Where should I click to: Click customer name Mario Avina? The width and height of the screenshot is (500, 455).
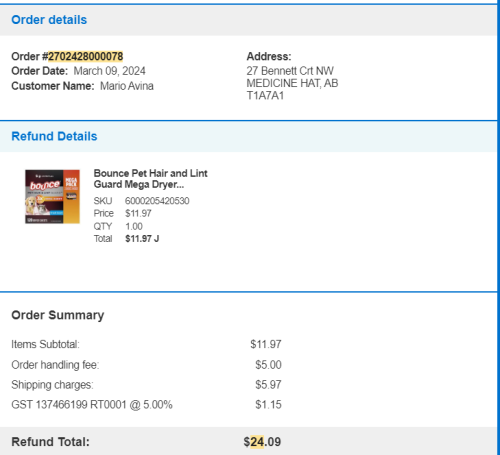(x=127, y=86)
